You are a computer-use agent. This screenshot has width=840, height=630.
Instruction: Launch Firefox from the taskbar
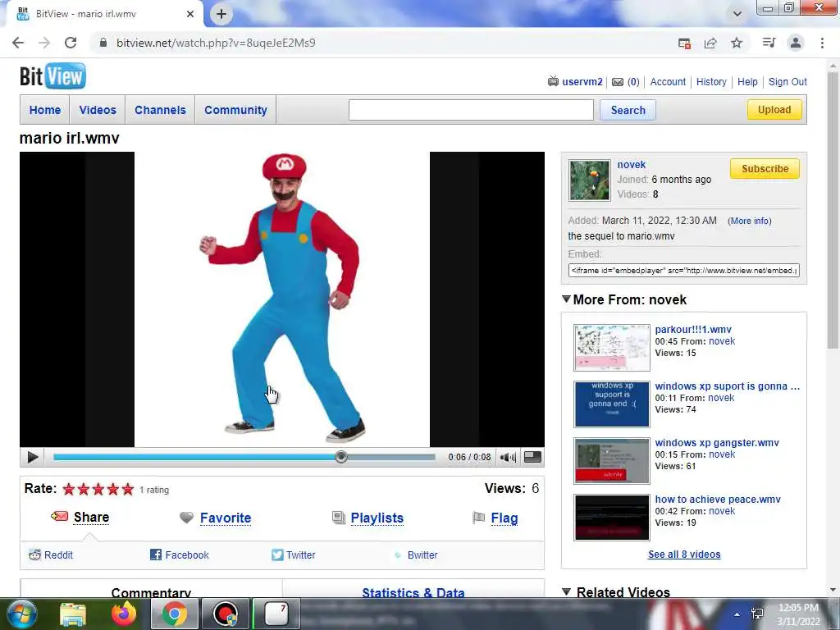(x=124, y=614)
